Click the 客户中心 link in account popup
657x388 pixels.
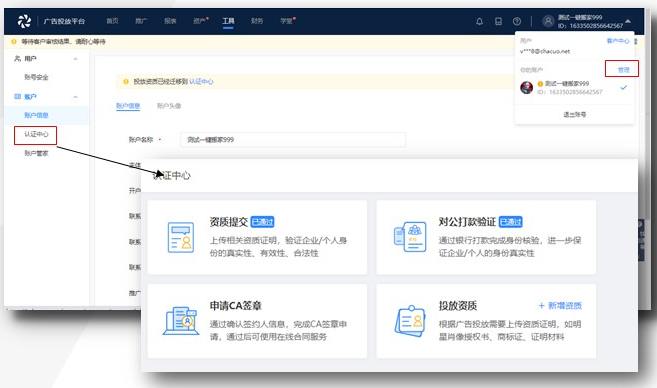point(618,41)
